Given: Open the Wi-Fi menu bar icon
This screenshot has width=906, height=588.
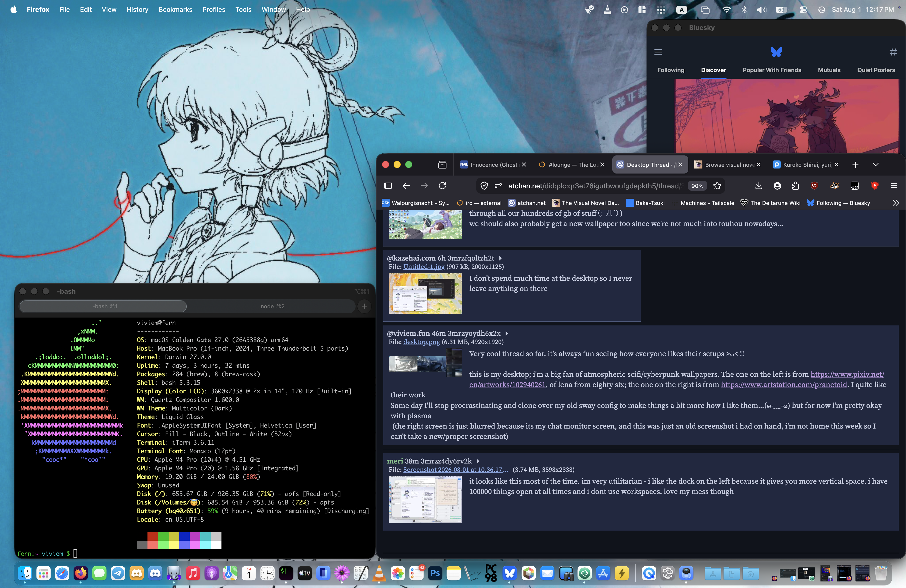Looking at the screenshot, I should [x=726, y=10].
